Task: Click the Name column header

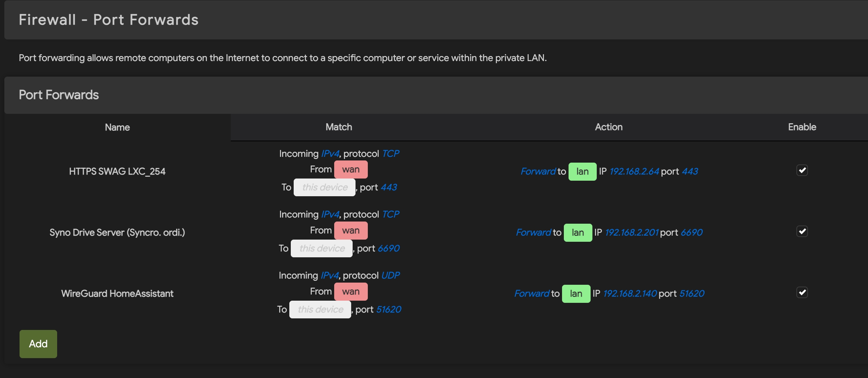Action: click(117, 127)
